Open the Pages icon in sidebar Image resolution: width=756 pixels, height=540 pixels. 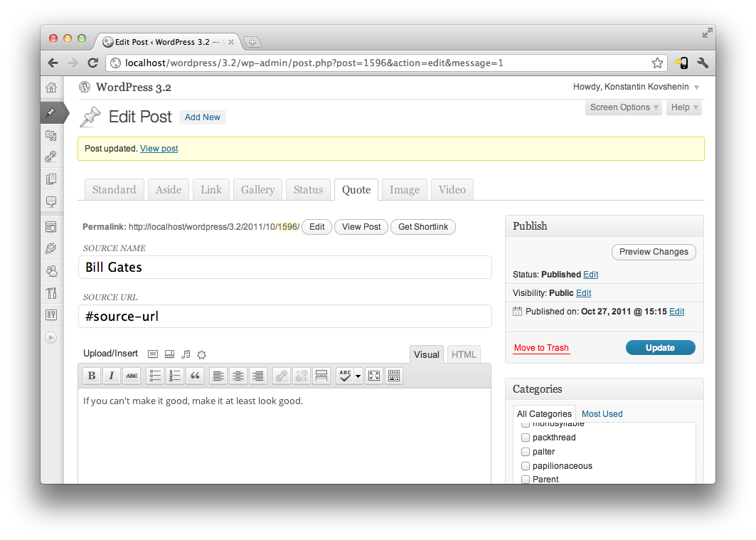pos(51,179)
